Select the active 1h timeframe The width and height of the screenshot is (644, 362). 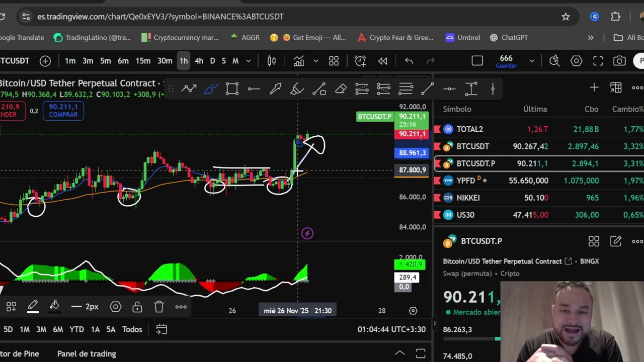click(x=184, y=61)
